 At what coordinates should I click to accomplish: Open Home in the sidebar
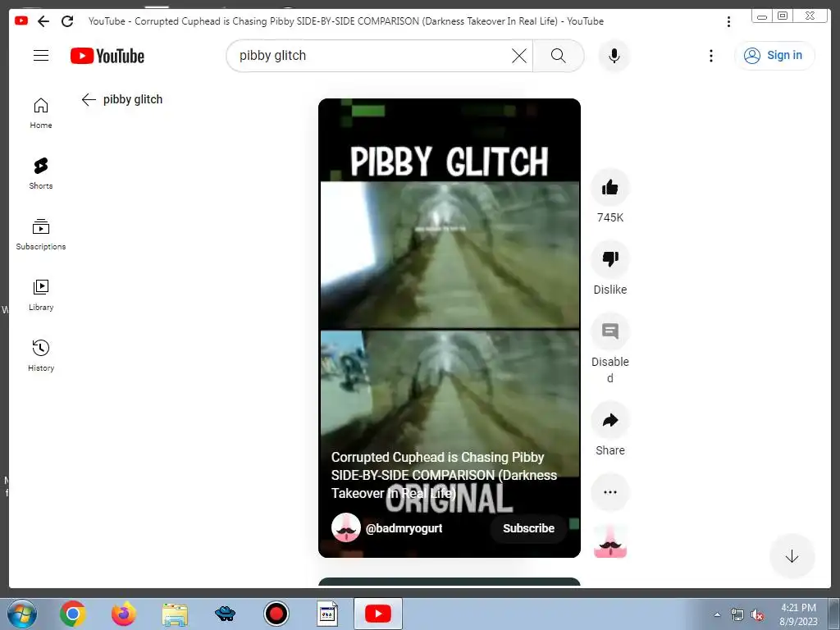point(41,113)
